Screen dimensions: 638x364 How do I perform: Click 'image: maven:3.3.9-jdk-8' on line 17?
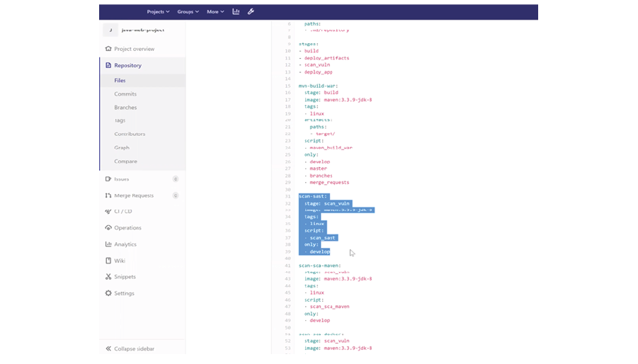coord(338,100)
